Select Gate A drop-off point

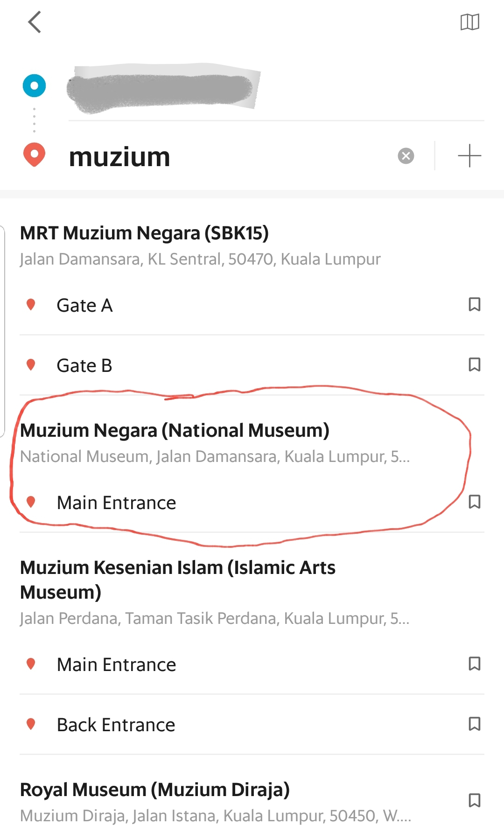(x=84, y=306)
